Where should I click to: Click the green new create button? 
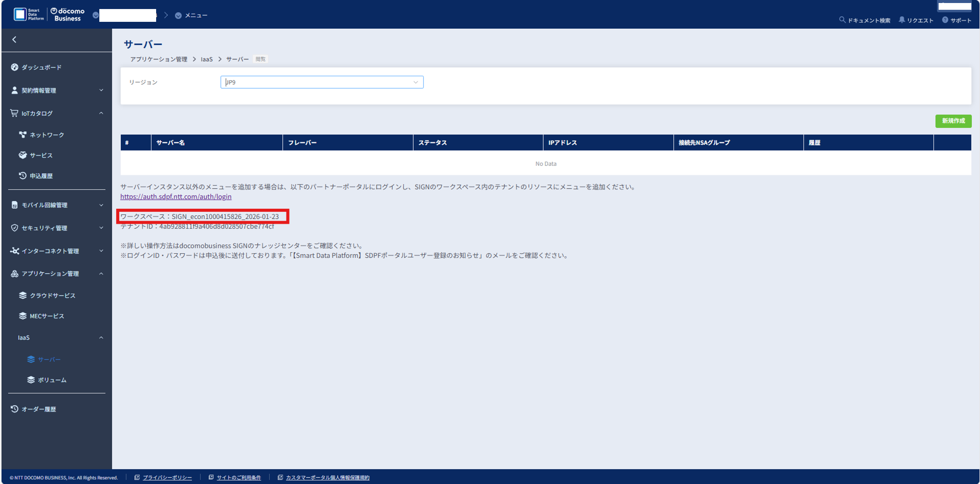(953, 121)
